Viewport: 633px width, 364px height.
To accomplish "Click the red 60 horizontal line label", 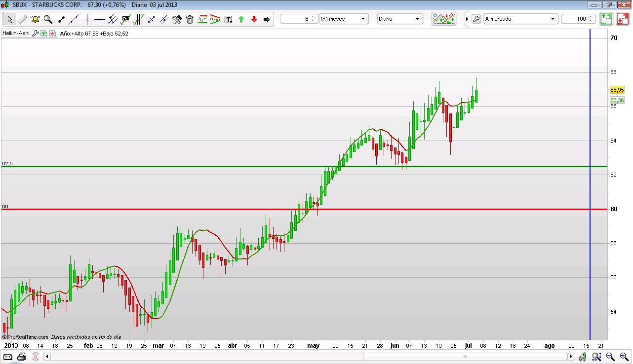I will pyautogui.click(x=5, y=206).
